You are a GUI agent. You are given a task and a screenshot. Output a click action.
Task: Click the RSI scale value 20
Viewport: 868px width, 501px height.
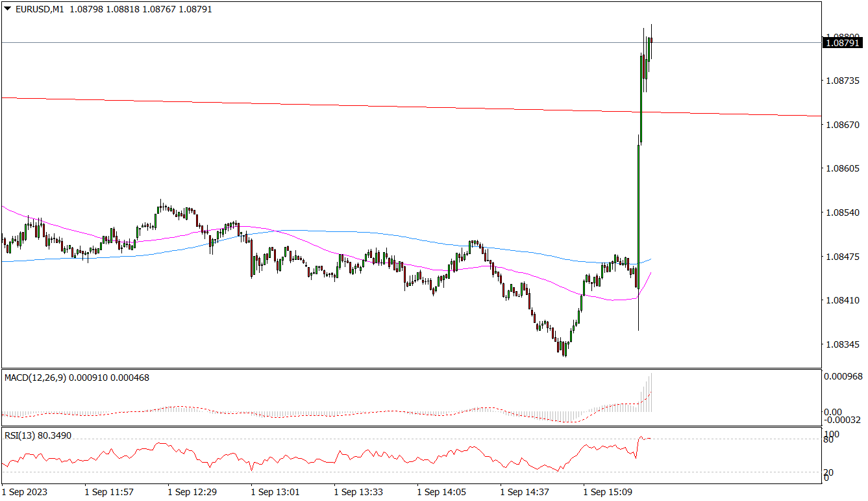point(828,472)
